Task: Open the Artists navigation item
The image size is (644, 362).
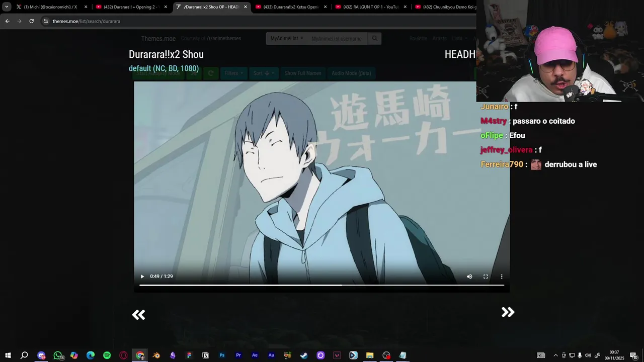Action: pos(439,39)
